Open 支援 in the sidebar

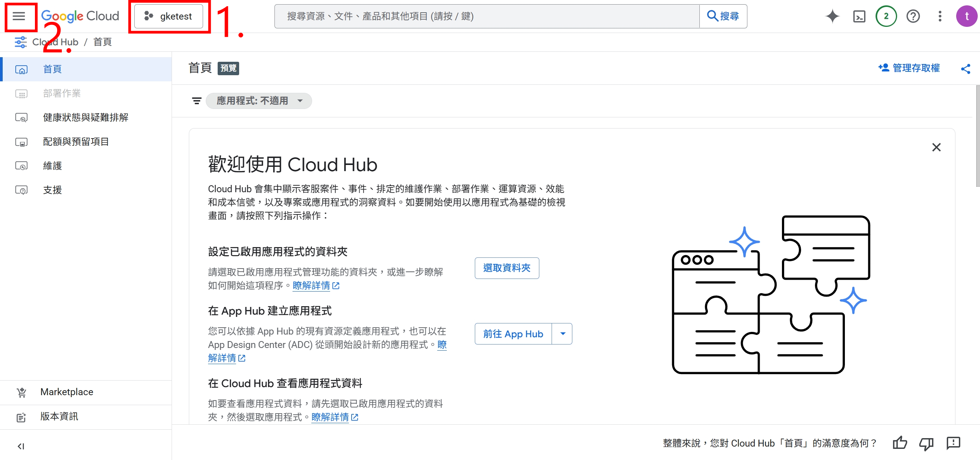86,190
